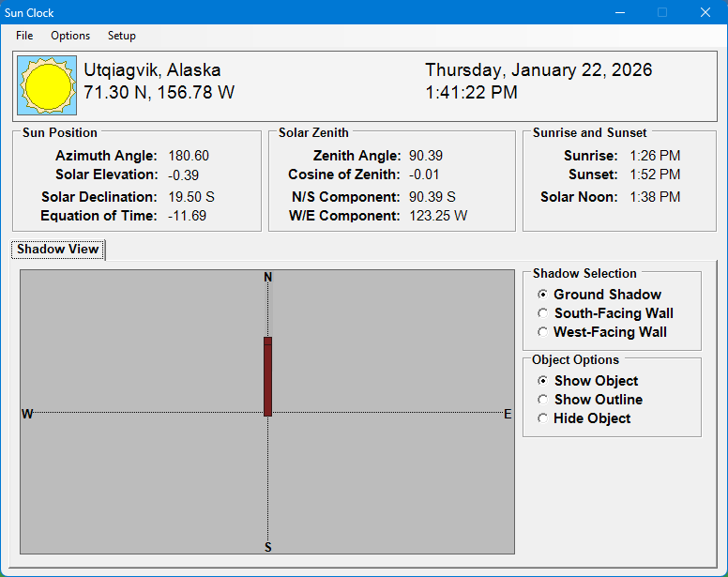This screenshot has width=728, height=577.
Task: Click the Utqiagvik, Alaska location text
Action: click(153, 70)
